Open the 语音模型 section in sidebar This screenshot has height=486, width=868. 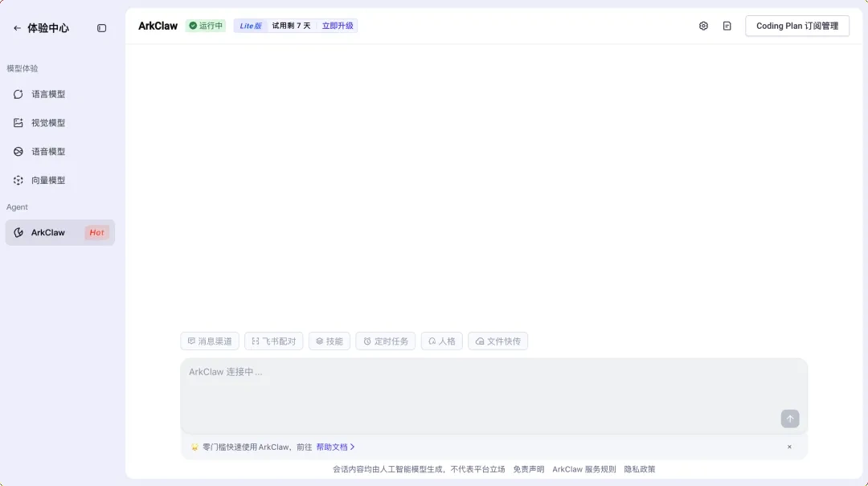point(48,151)
